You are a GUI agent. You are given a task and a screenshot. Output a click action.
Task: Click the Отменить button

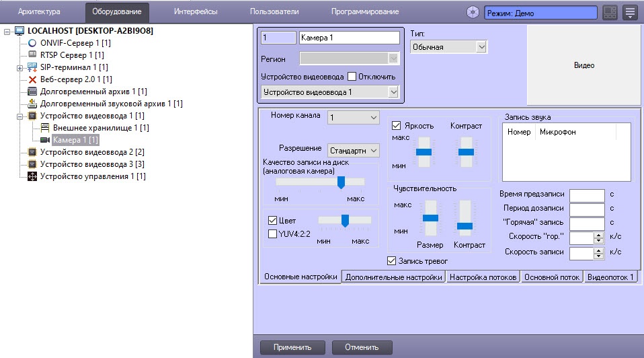[362, 348]
